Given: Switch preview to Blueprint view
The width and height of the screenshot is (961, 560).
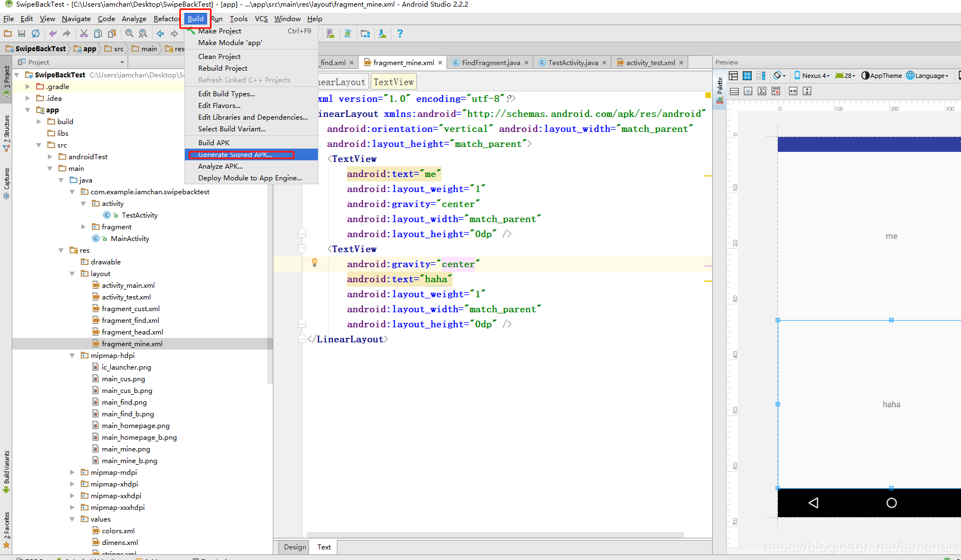Looking at the screenshot, I should (x=747, y=76).
